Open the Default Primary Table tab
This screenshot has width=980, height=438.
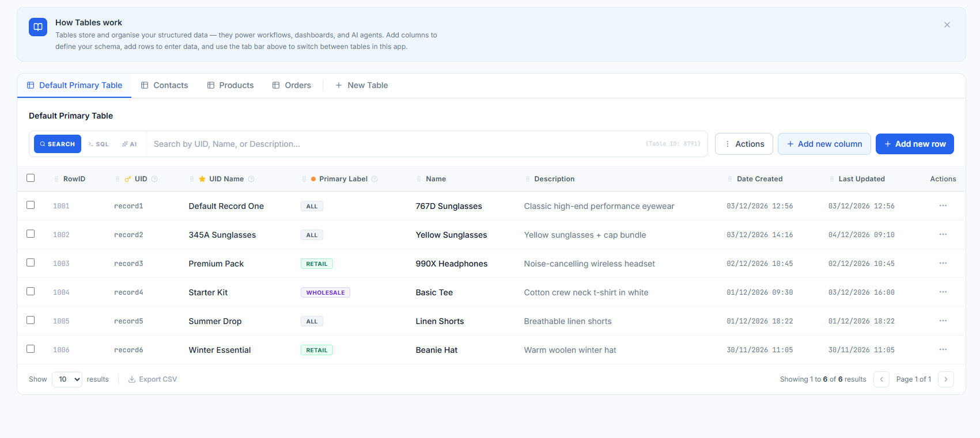74,85
